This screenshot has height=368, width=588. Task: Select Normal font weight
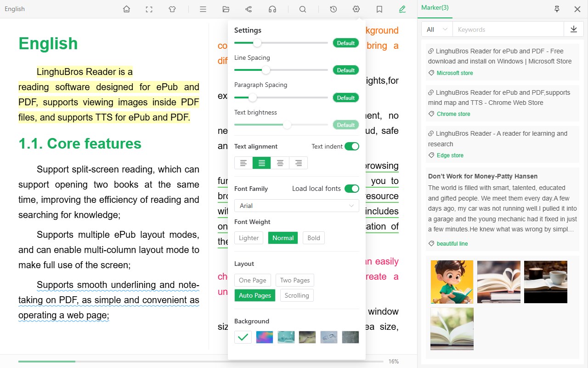coord(283,238)
